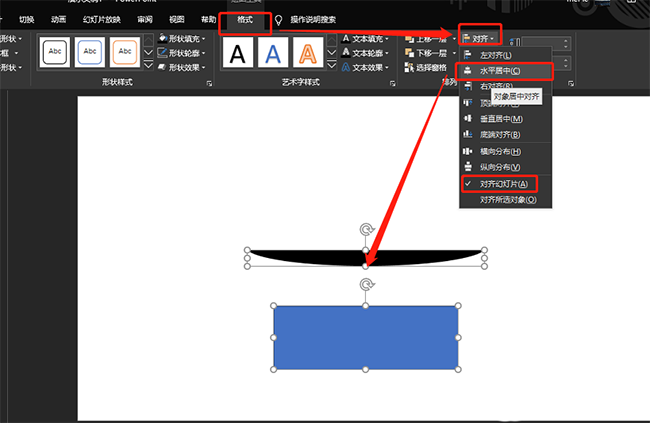Collapse the 对齐 align dropdown button
Screen dimensions: 650x423
point(480,39)
